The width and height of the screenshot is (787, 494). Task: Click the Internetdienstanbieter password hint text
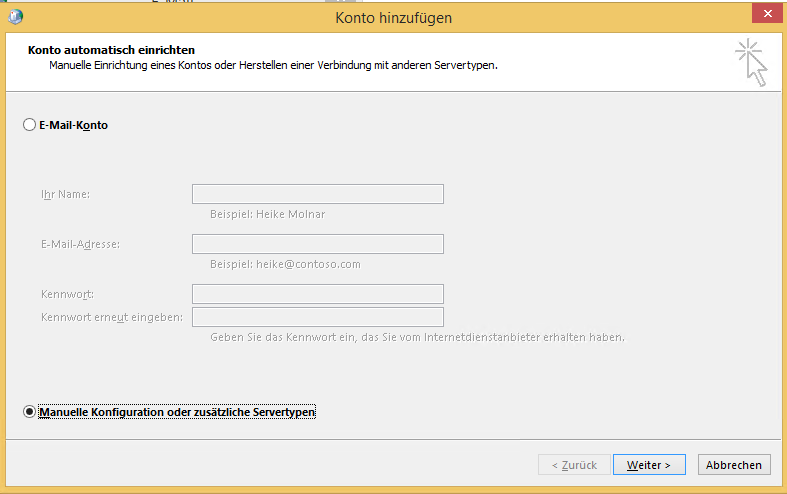pyautogui.click(x=417, y=337)
